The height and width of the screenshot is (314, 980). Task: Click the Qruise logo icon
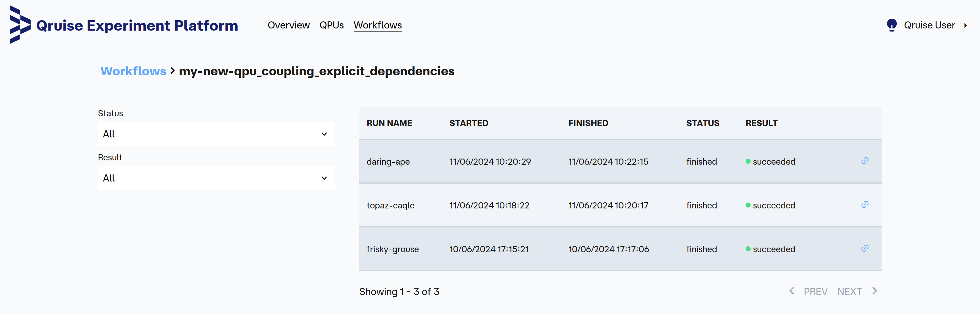tap(20, 25)
